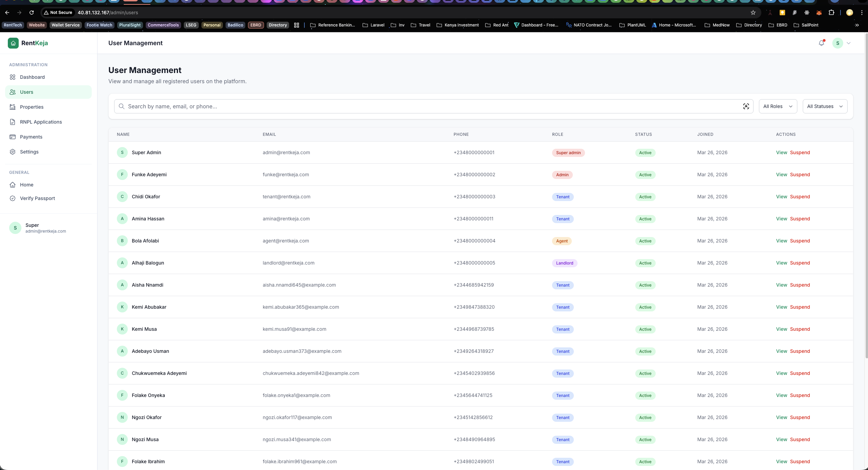Image resolution: width=868 pixels, height=470 pixels.
Task: Open Verify Passport page
Action: [37, 198]
